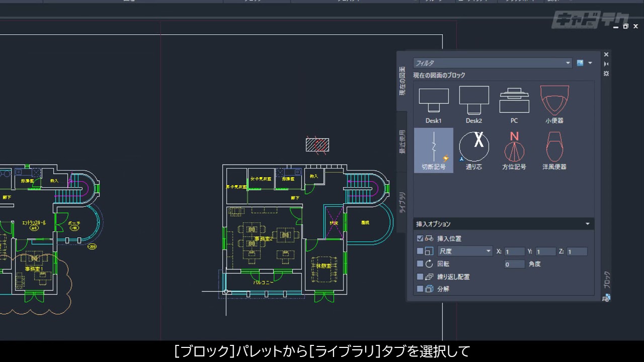
Task: Click the insertion point icon beside 挿入位置
Action: pyautogui.click(x=429, y=238)
